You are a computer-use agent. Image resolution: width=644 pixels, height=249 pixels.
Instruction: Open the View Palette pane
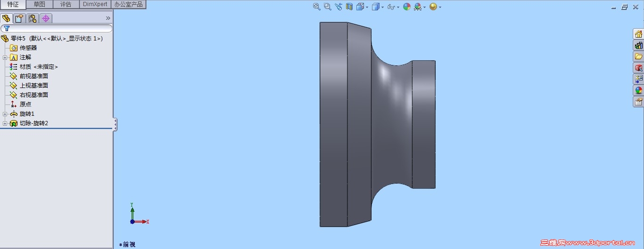click(638, 79)
